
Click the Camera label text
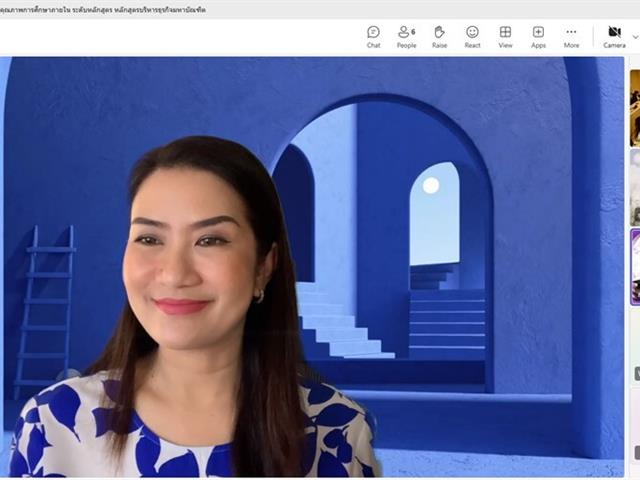(x=614, y=45)
